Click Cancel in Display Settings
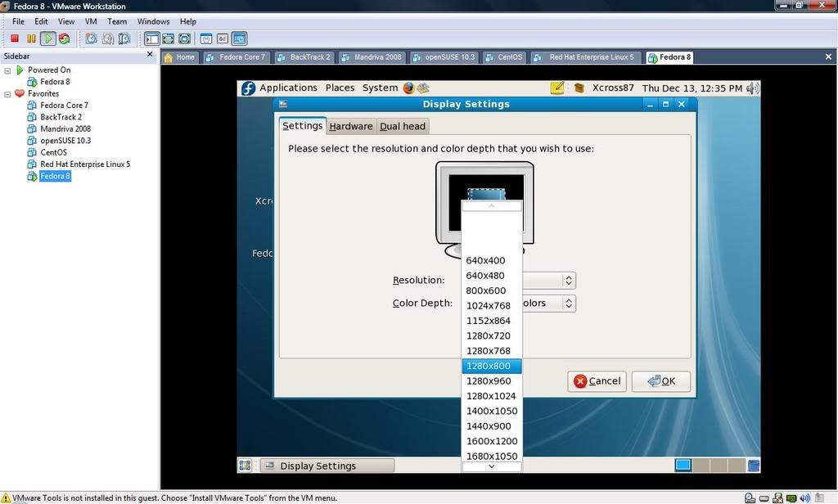This screenshot has height=504, width=838. [597, 381]
